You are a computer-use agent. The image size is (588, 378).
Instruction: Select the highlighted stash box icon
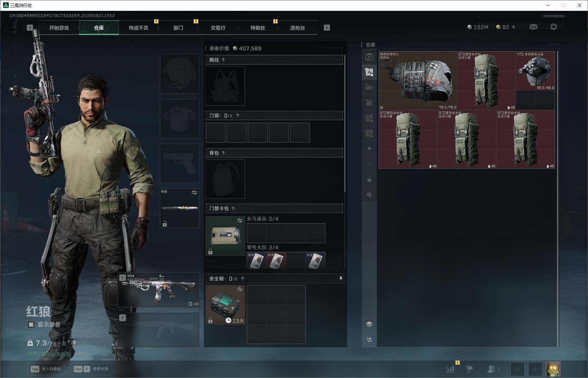(369, 72)
